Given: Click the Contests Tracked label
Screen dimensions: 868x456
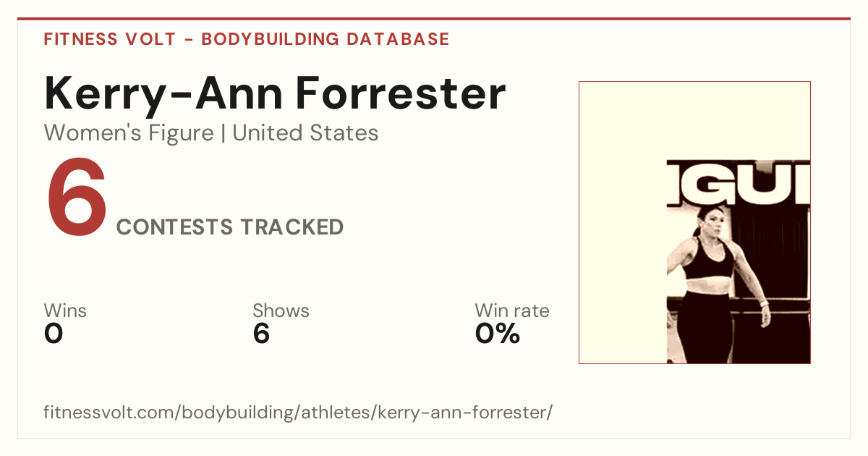Looking at the screenshot, I should (230, 227).
